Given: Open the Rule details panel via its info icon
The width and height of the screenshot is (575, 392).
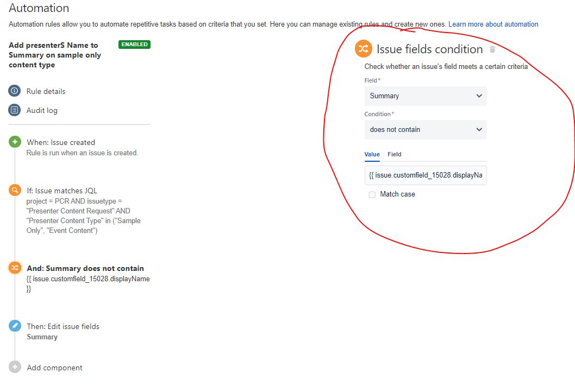Looking at the screenshot, I should tap(14, 91).
